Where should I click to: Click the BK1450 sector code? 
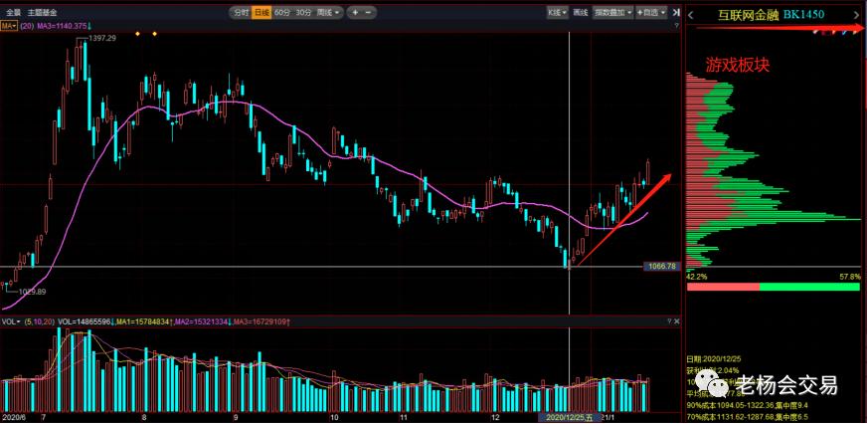(803, 15)
